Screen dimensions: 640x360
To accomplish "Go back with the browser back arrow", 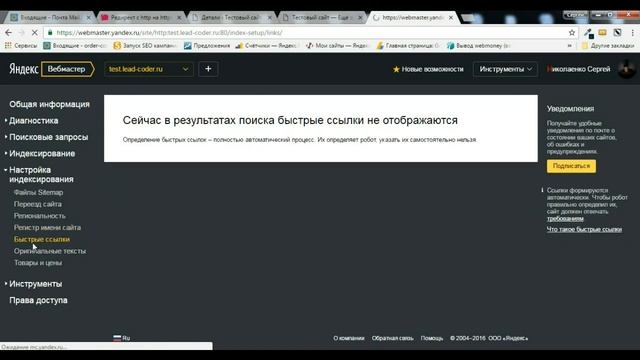I will [9, 33].
